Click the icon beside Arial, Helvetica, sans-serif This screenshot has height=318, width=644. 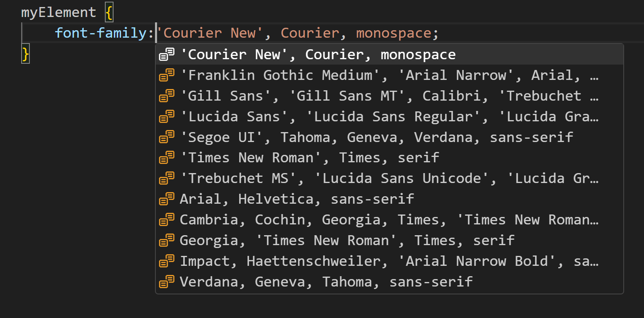[167, 199]
